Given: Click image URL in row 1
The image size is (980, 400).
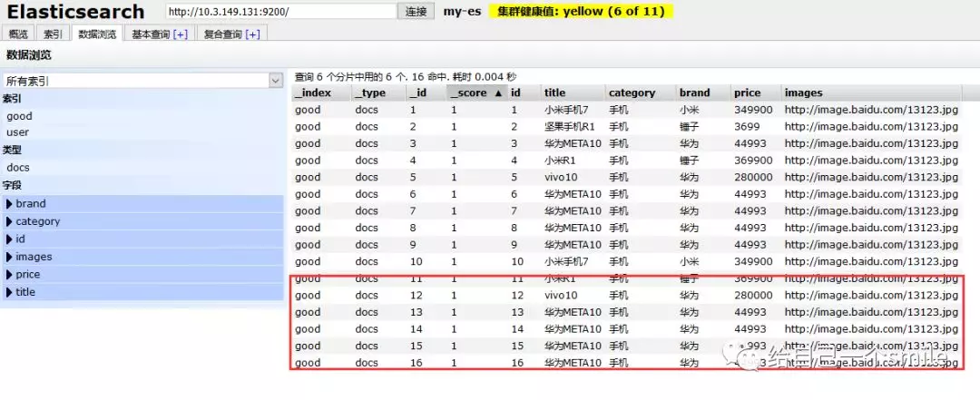Looking at the screenshot, I should click(871, 110).
